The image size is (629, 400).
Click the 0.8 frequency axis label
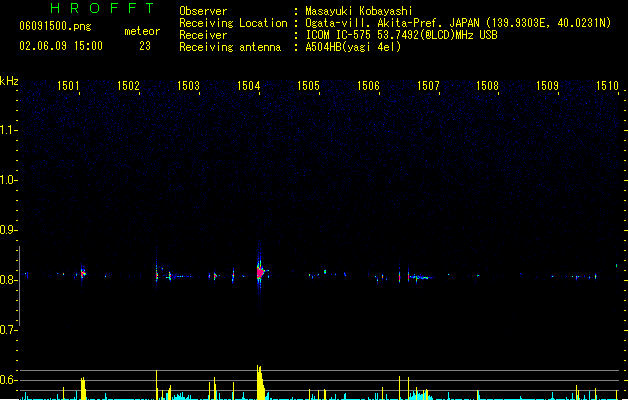coord(8,280)
